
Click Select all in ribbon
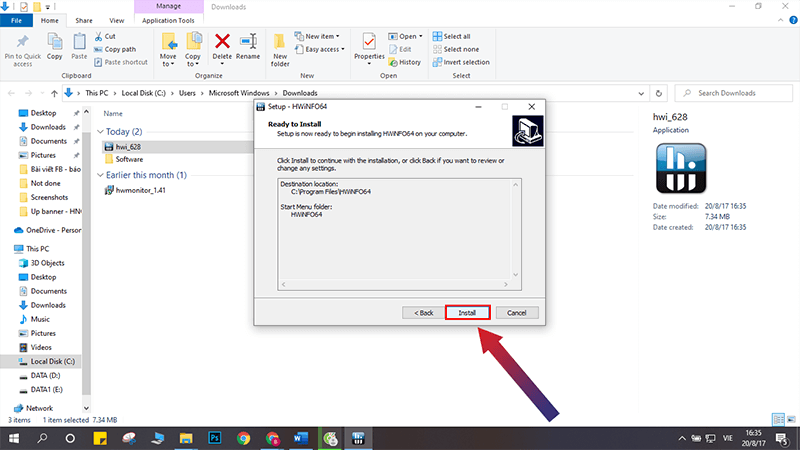(452, 36)
